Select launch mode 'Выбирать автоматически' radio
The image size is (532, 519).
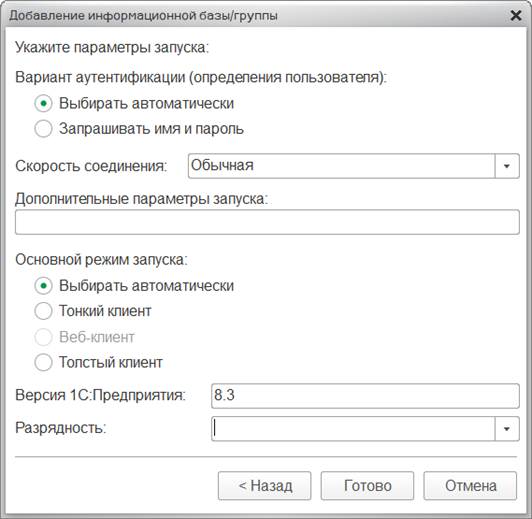pos(43,286)
